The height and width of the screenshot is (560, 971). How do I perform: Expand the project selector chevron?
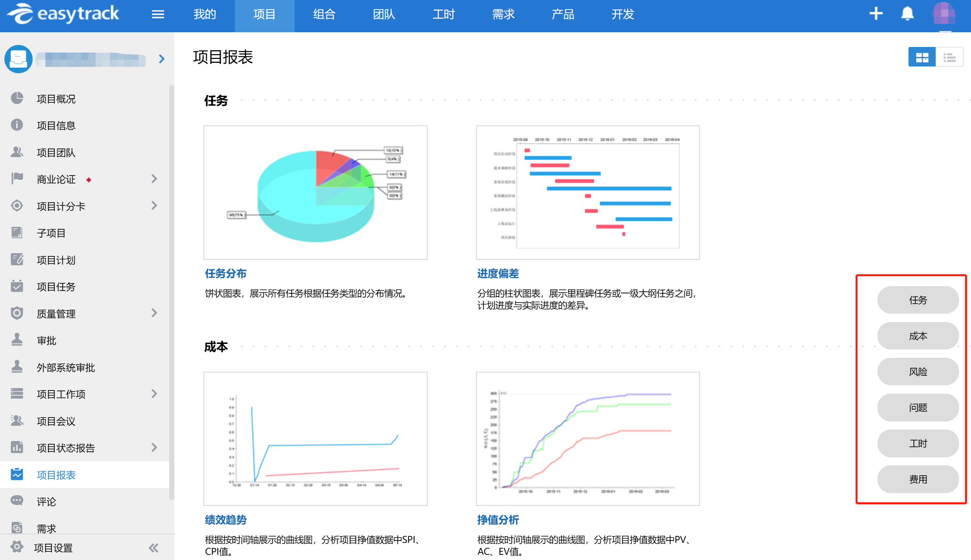click(x=162, y=59)
